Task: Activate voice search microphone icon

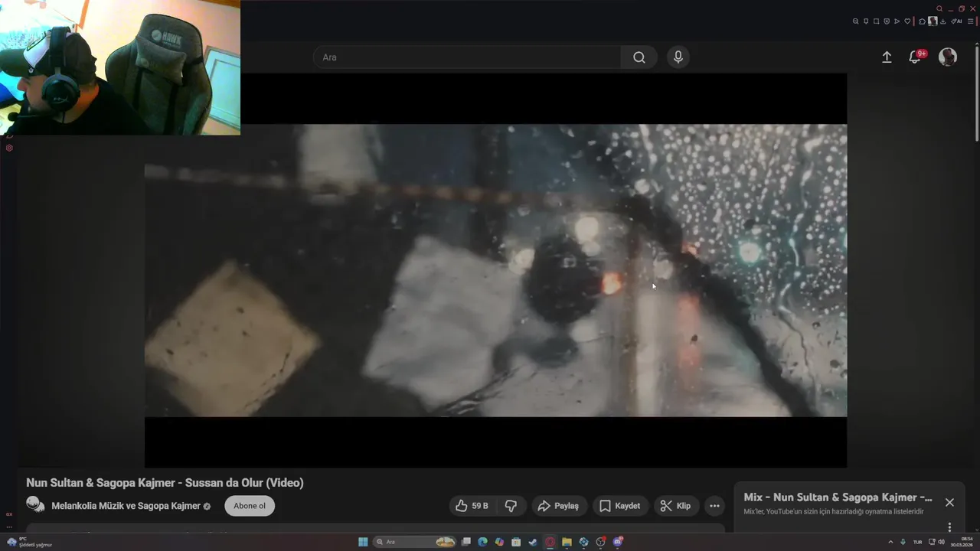Action: [x=678, y=57]
